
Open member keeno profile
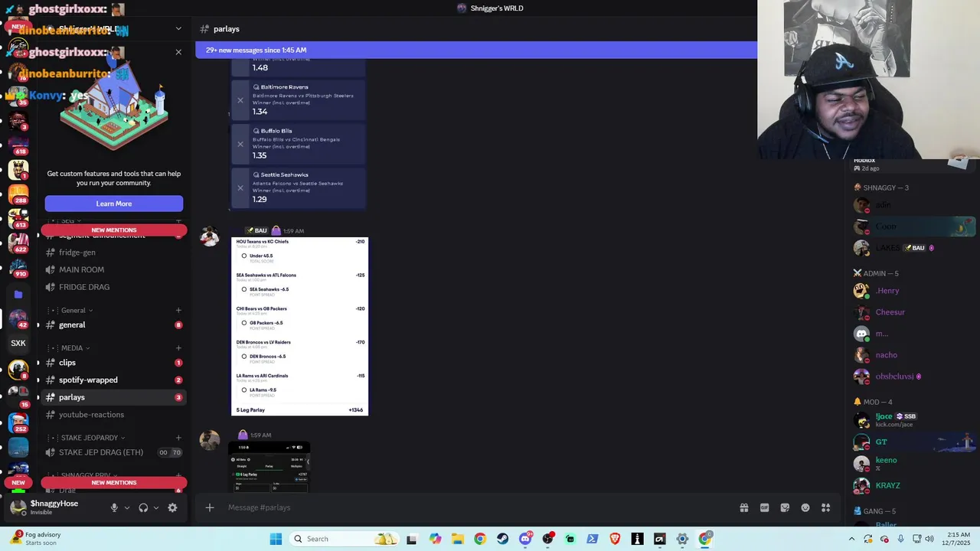pyautogui.click(x=911, y=463)
